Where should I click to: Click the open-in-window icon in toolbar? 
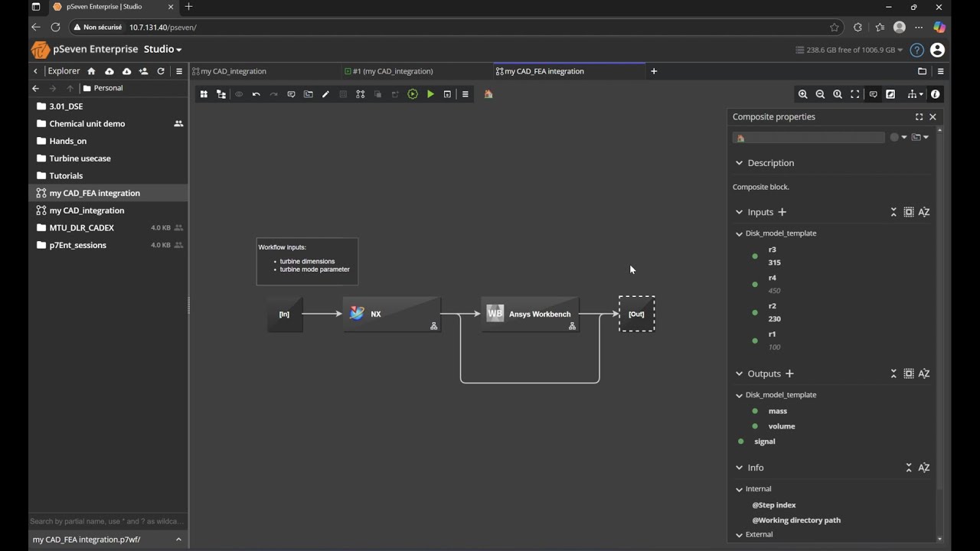[x=448, y=94]
